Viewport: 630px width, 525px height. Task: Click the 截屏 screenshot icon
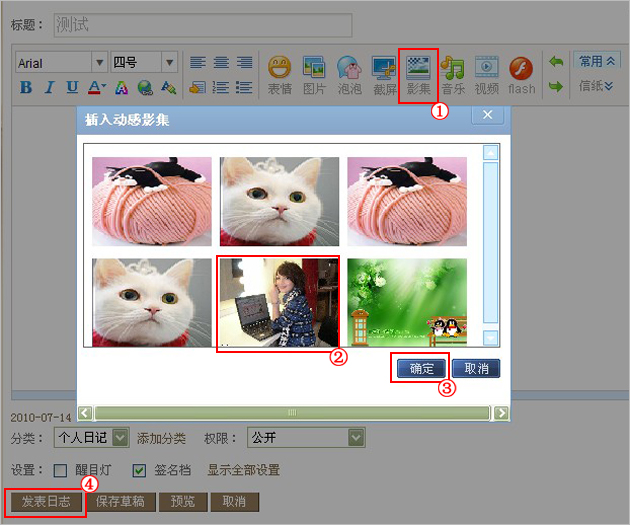[384, 75]
